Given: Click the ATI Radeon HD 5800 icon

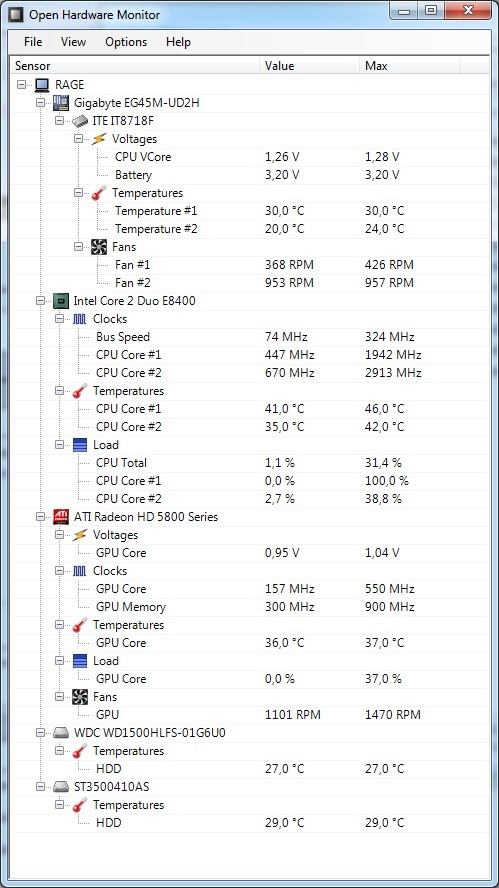Looking at the screenshot, I should pos(61,516).
